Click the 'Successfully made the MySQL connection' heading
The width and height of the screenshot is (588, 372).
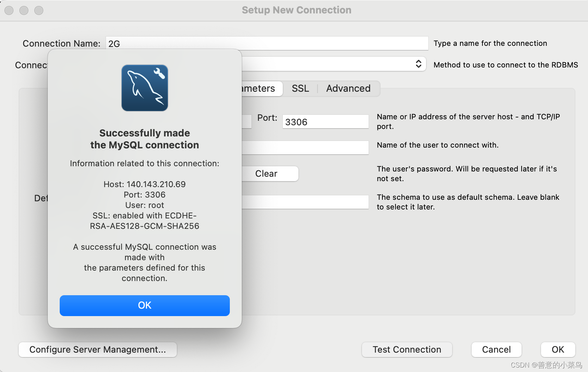(x=145, y=139)
